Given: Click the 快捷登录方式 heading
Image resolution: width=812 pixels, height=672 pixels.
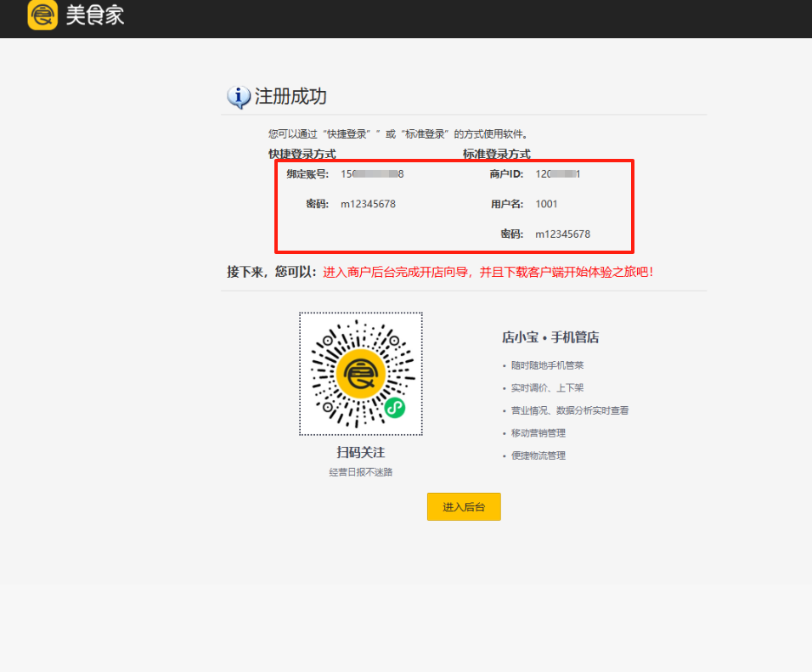Looking at the screenshot, I should [302, 154].
